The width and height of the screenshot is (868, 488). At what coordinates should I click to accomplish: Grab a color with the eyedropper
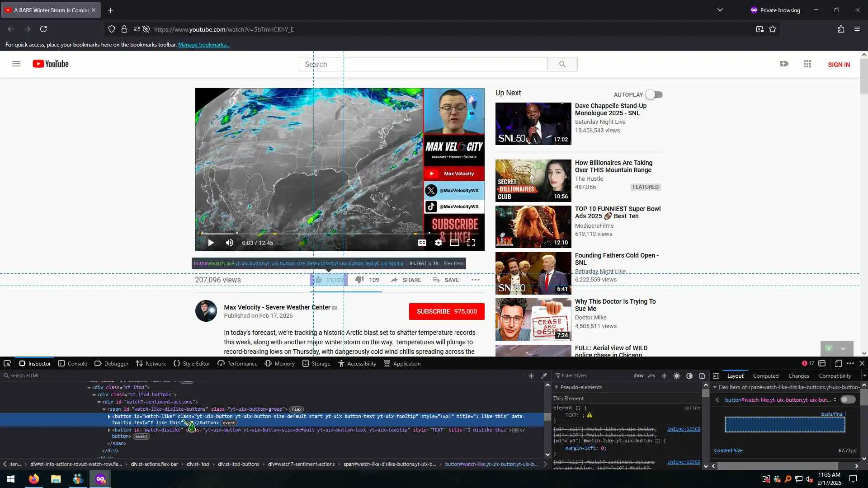[x=544, y=376]
